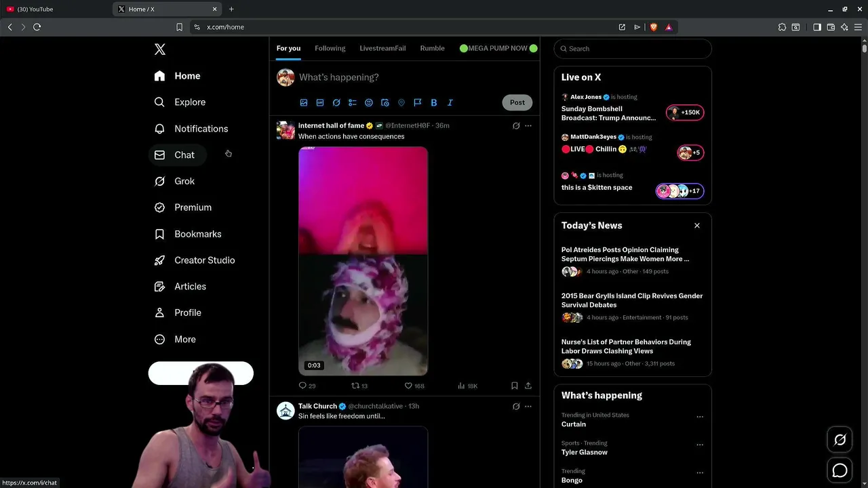Viewport: 868px width, 488px height.
Task: Open 2015 Bear Grylls Island Clip story
Action: click(x=633, y=306)
